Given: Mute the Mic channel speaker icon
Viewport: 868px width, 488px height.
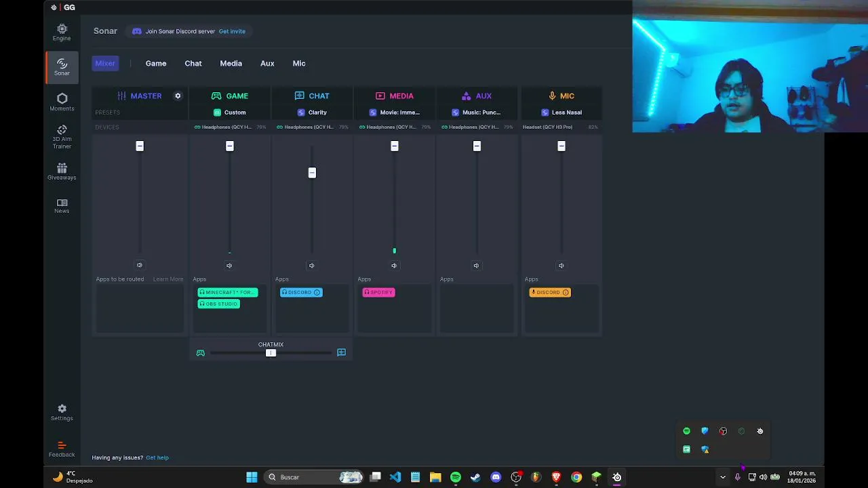Looking at the screenshot, I should click(x=561, y=266).
